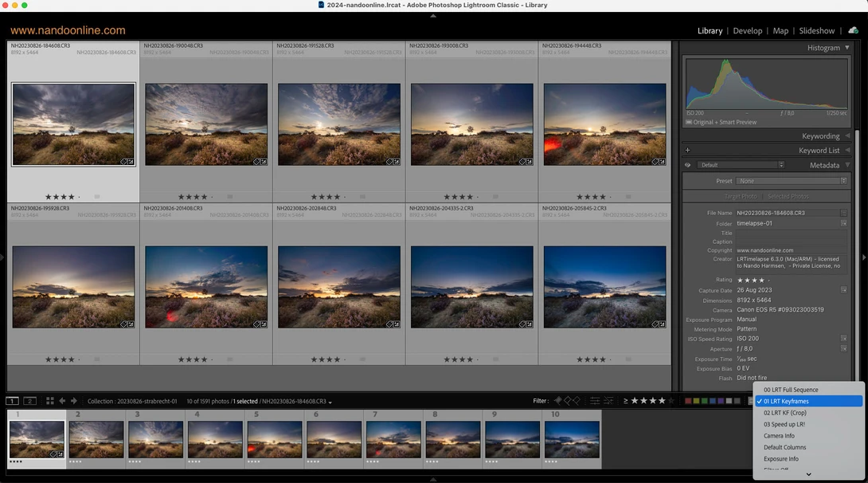
Task: Hide filmstrip with bottom center arrow
Action: click(433, 480)
